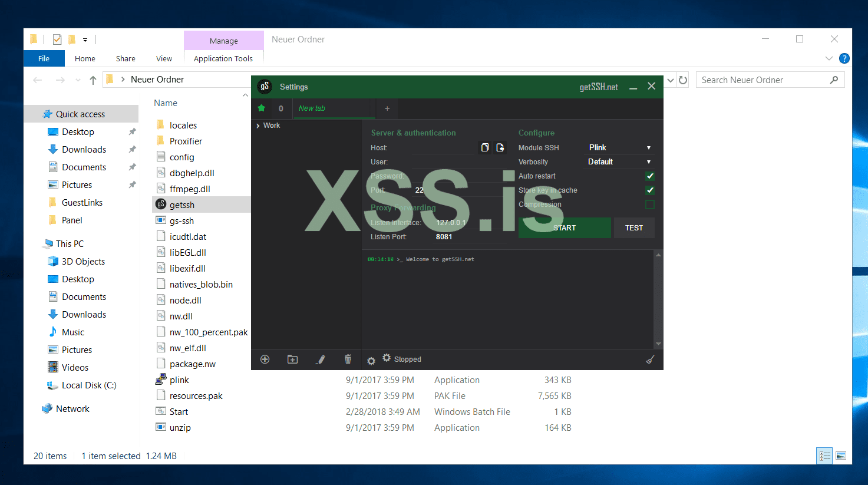Import host using the document-arrow icon
The image size is (868, 485).
pos(500,147)
